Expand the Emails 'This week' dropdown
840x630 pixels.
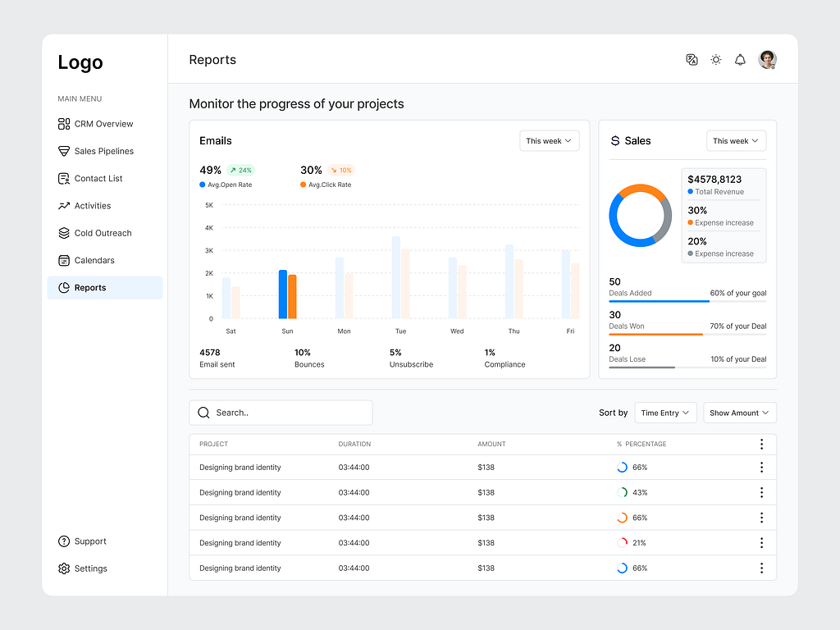coord(550,141)
